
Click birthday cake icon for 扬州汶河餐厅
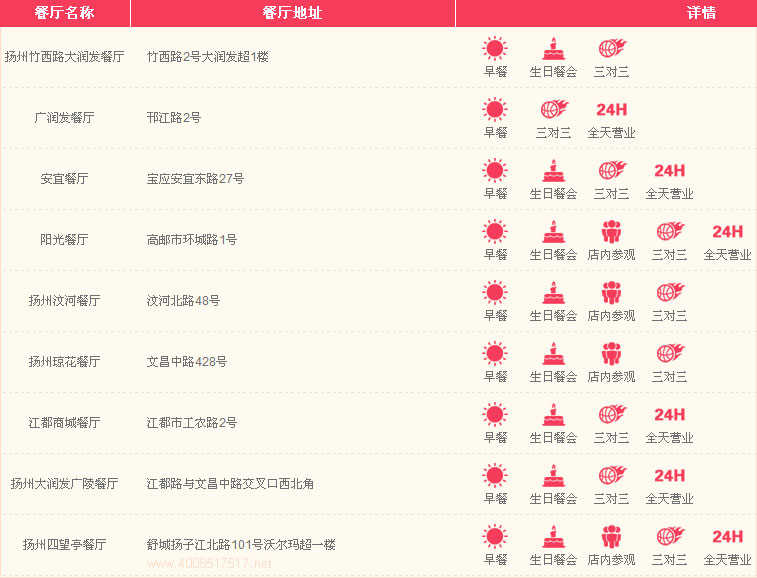coord(553,293)
